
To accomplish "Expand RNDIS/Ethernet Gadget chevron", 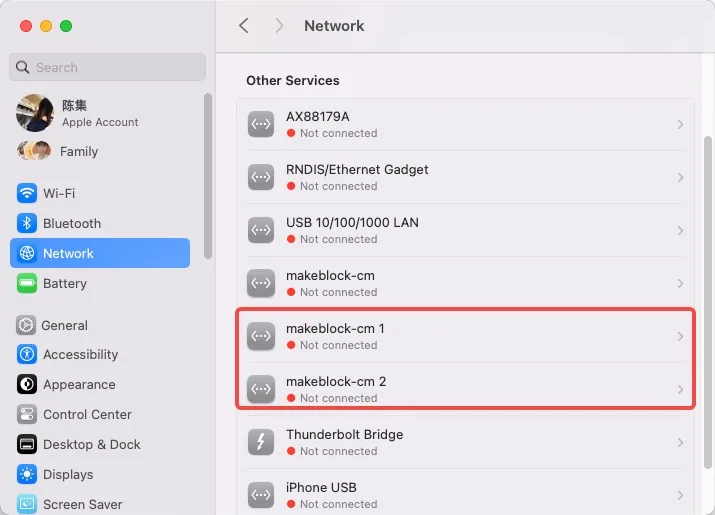I will [x=680, y=177].
